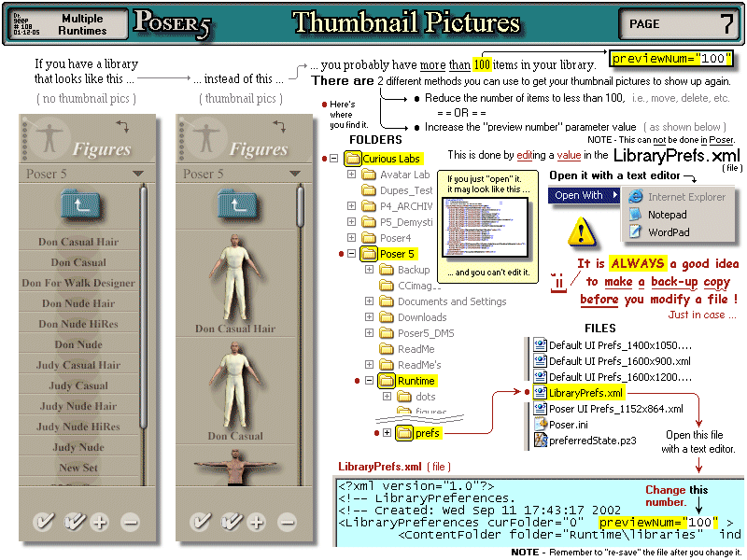Click the T-pose figure thumbnail at the bottom
Image resolution: width=747 pixels, height=560 pixels.
[x=235, y=468]
